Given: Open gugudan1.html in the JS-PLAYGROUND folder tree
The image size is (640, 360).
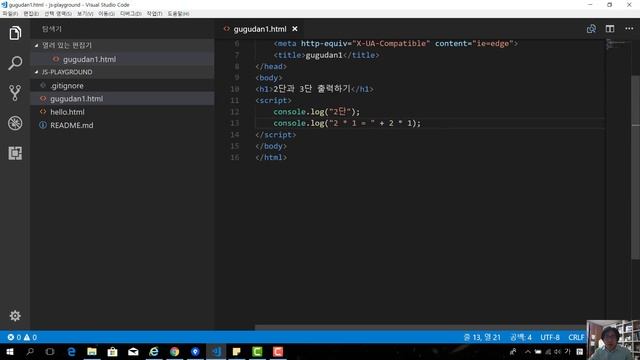Looking at the screenshot, I should pyautogui.click(x=122, y=99).
